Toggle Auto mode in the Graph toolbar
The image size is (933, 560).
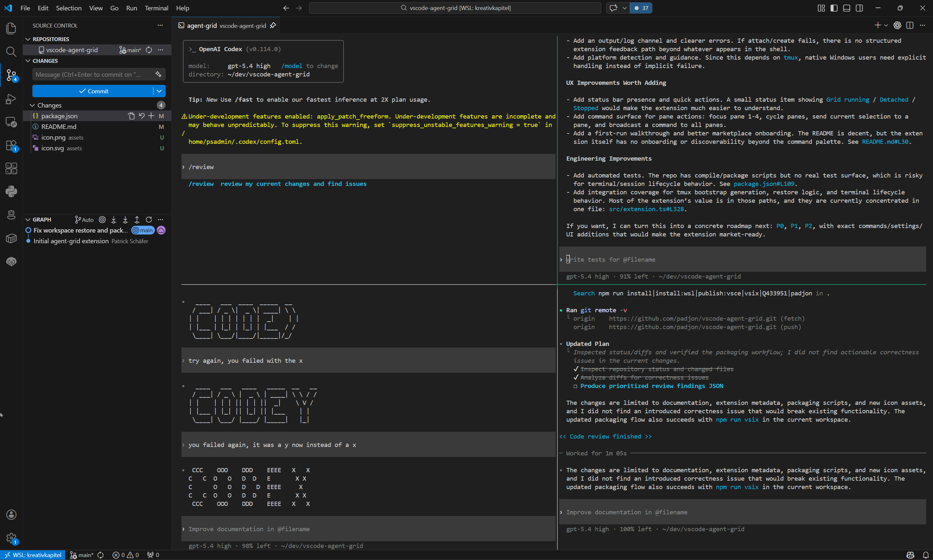[x=83, y=219]
